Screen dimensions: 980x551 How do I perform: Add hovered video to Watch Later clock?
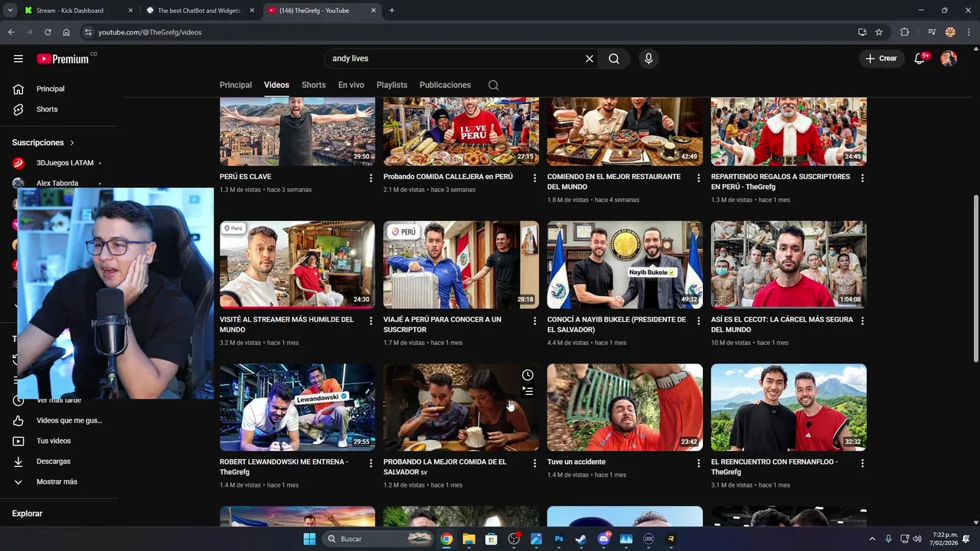pyautogui.click(x=528, y=375)
